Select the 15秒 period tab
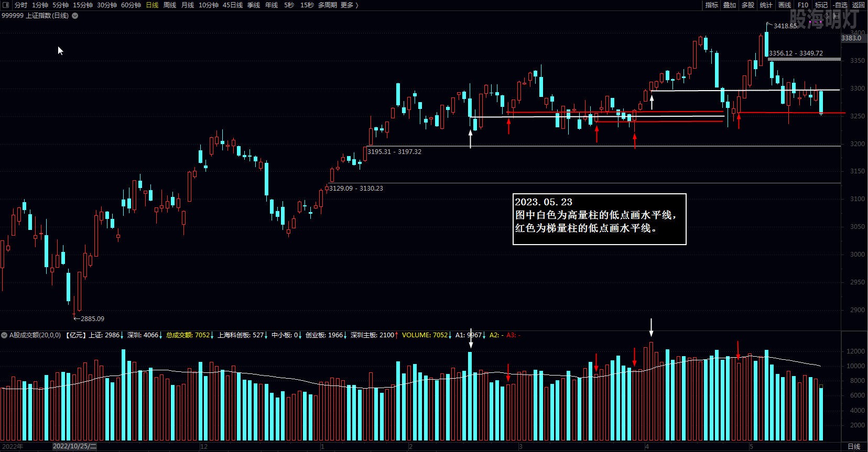Viewport: 868px width, 452px height. point(307,5)
